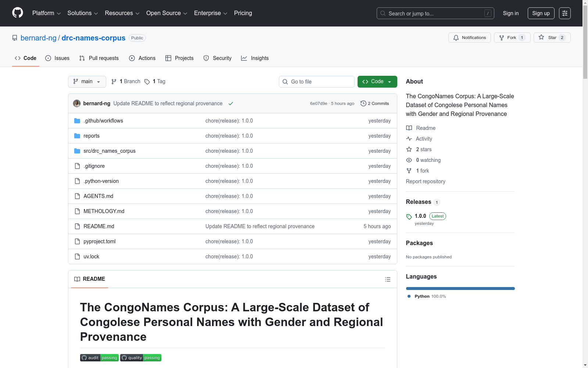588x368 pixels.
Task: View the 1 Tag link
Action: pos(155,81)
